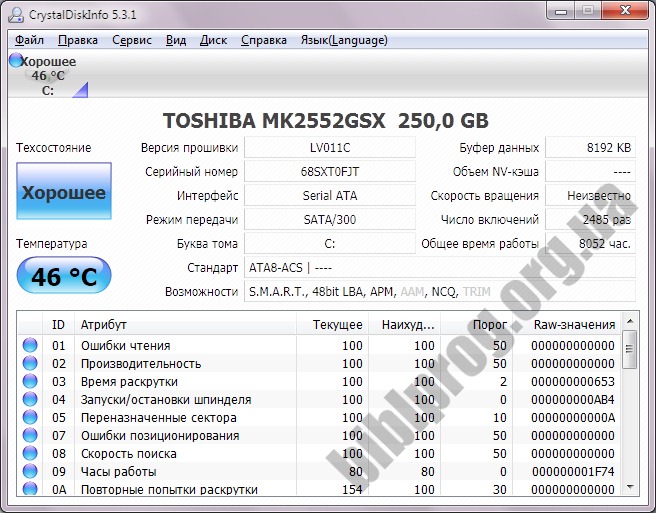Click raw value 00000000000A
Screen dimensions: 656x513
(573, 418)
